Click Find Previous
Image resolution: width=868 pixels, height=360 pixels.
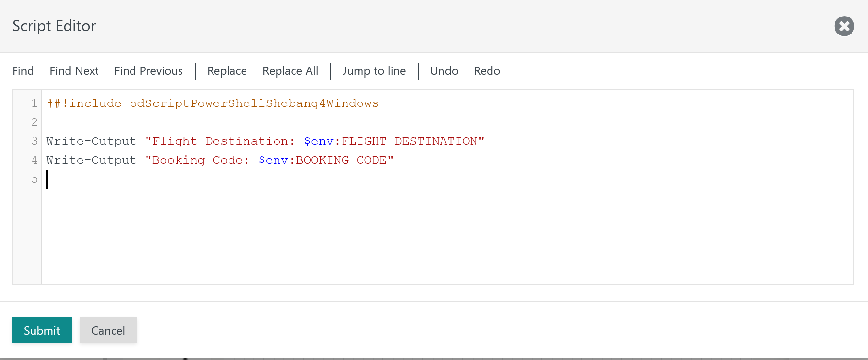coord(148,71)
